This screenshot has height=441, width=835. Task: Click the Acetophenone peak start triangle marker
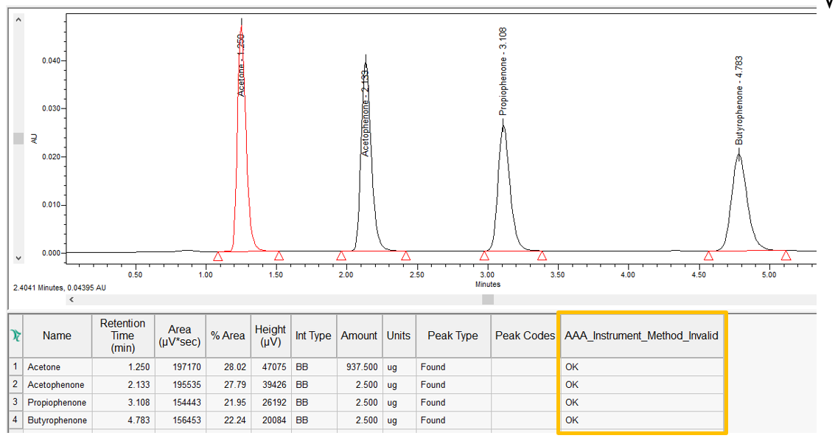click(x=342, y=257)
